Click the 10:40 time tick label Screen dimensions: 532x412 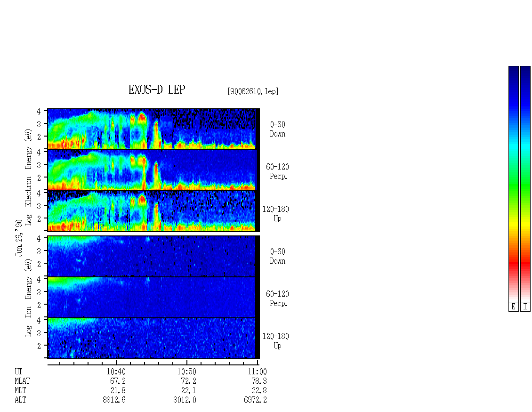pyautogui.click(x=116, y=372)
